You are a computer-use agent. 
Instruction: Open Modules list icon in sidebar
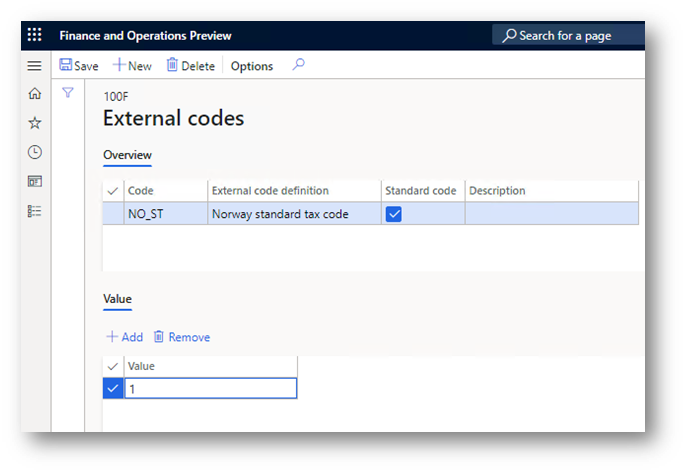click(x=35, y=211)
